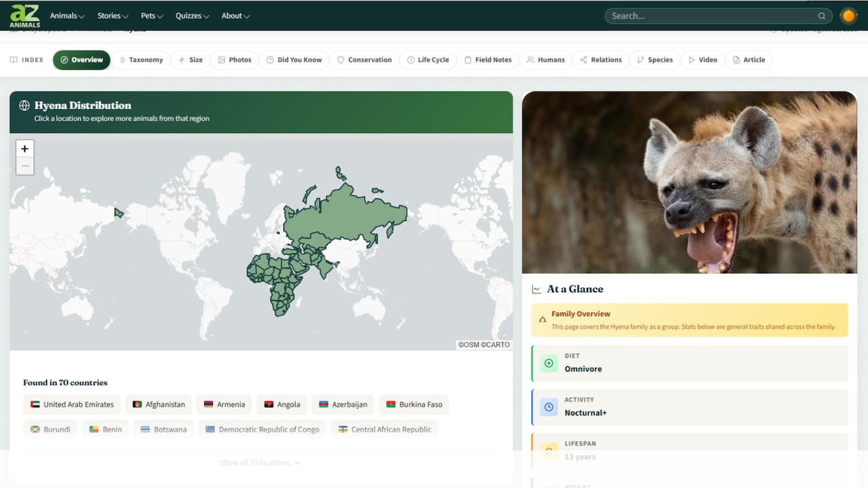Choose the Central African Republic chip
Image resolution: width=868 pixels, height=488 pixels.
(384, 430)
